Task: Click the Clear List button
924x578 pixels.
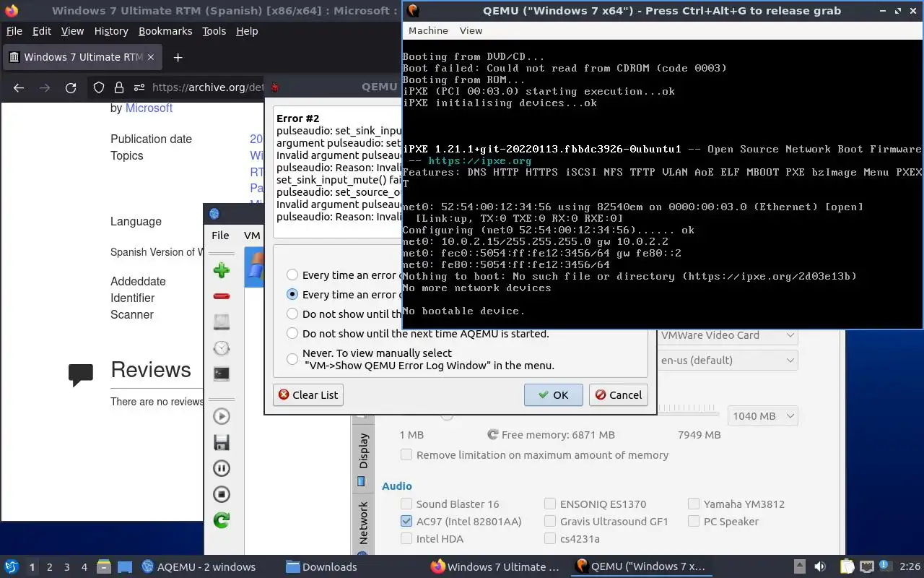Action: pos(308,394)
